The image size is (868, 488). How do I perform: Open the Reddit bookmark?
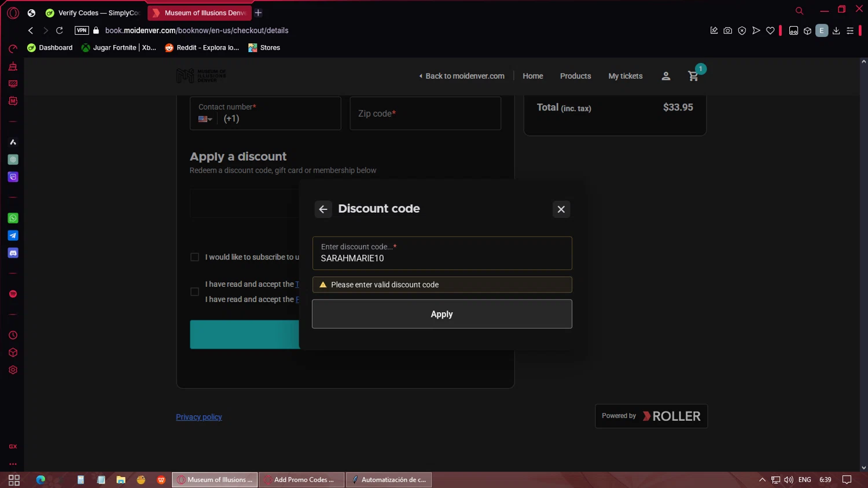pyautogui.click(x=202, y=47)
